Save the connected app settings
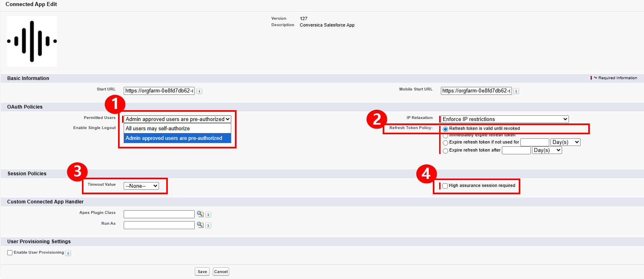Viewport: 644px width, 279px height. click(202, 272)
